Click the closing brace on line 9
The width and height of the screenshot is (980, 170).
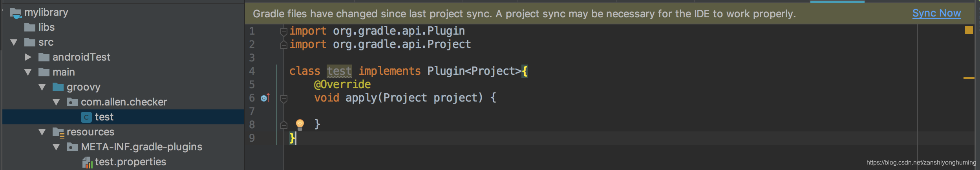pos(292,138)
